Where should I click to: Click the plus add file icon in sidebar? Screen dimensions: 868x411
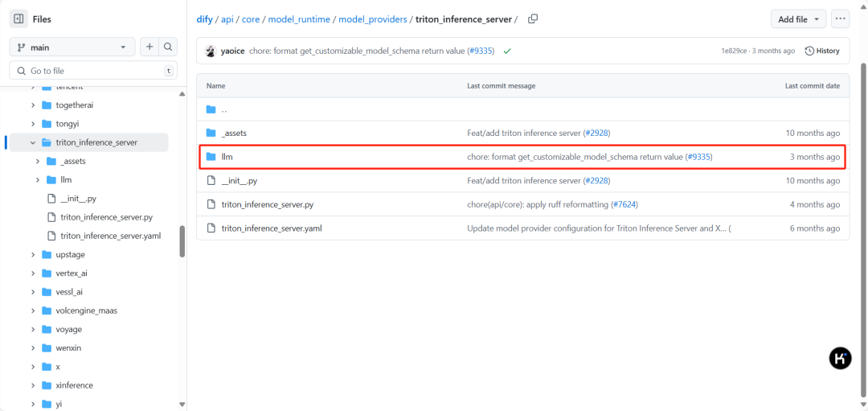click(x=149, y=47)
